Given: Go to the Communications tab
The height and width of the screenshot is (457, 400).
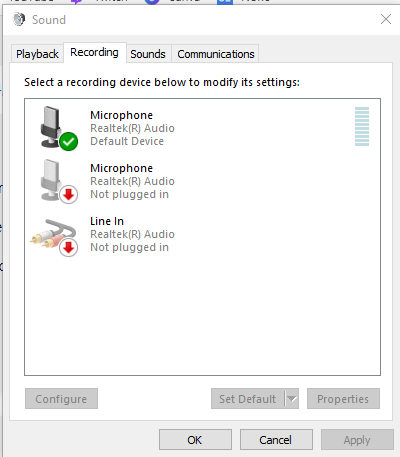Looking at the screenshot, I should click(x=216, y=54).
